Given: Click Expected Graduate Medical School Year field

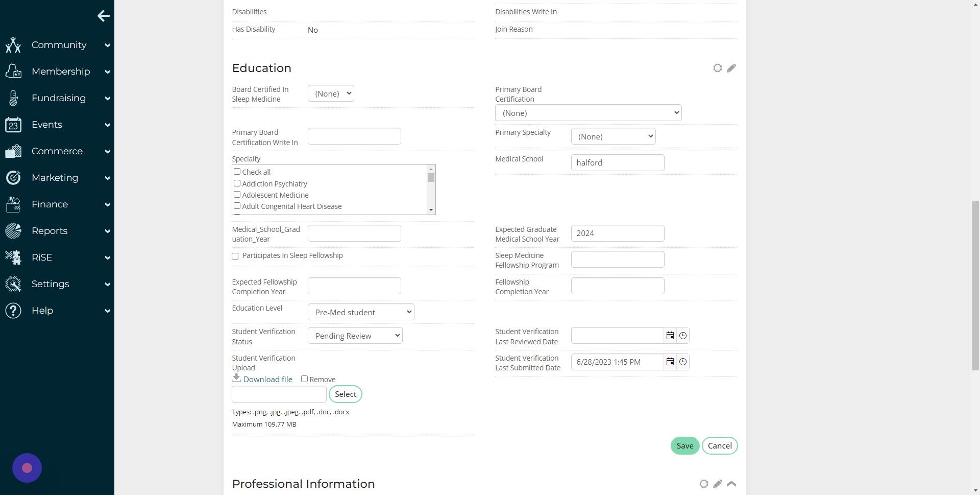Looking at the screenshot, I should click(x=618, y=233).
